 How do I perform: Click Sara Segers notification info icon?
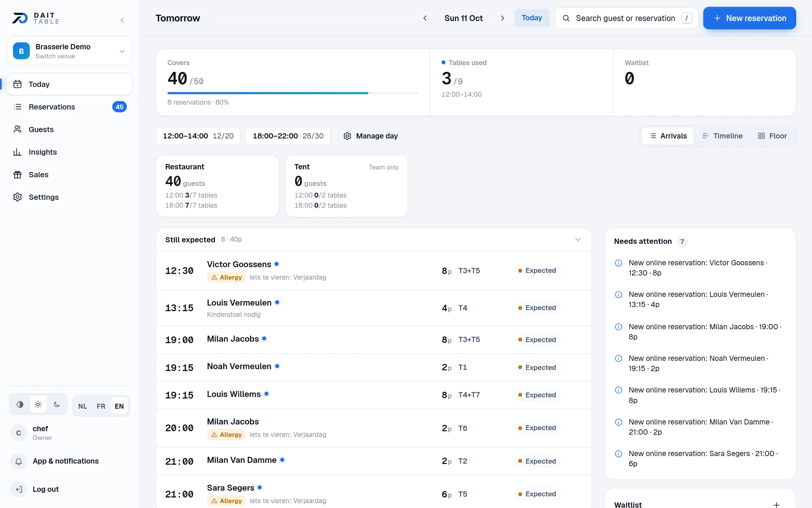618,454
